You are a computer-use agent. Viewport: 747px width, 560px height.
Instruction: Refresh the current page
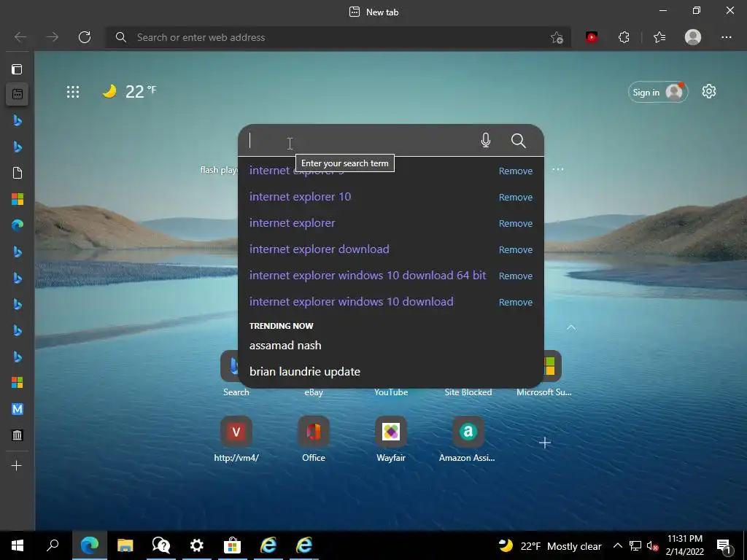coord(85,37)
